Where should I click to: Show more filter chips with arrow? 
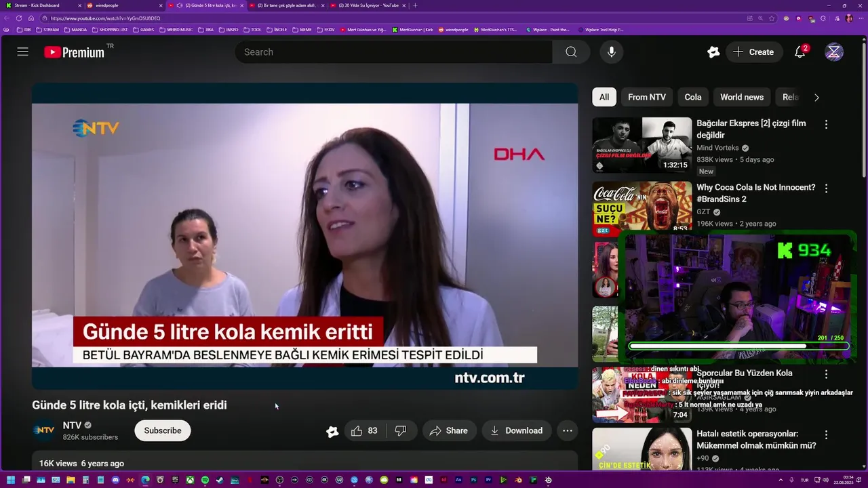(816, 97)
